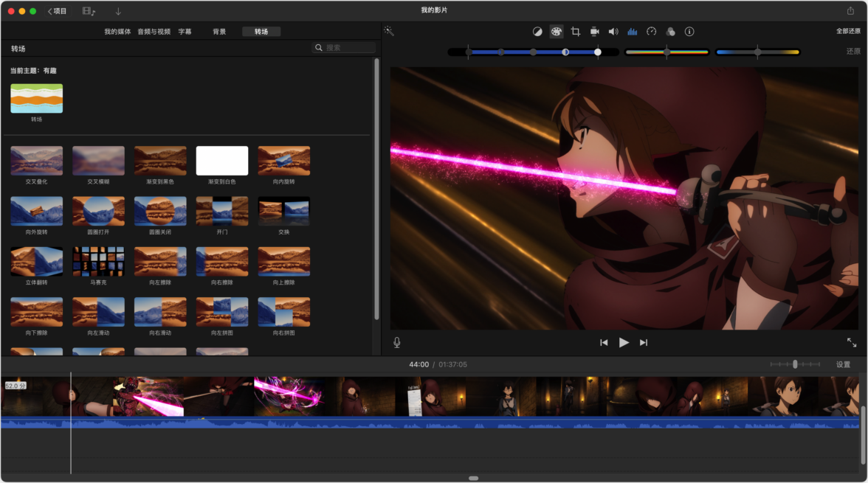868x483 pixels.
Task: Select the 向右拼图 transition
Action: 284,311
